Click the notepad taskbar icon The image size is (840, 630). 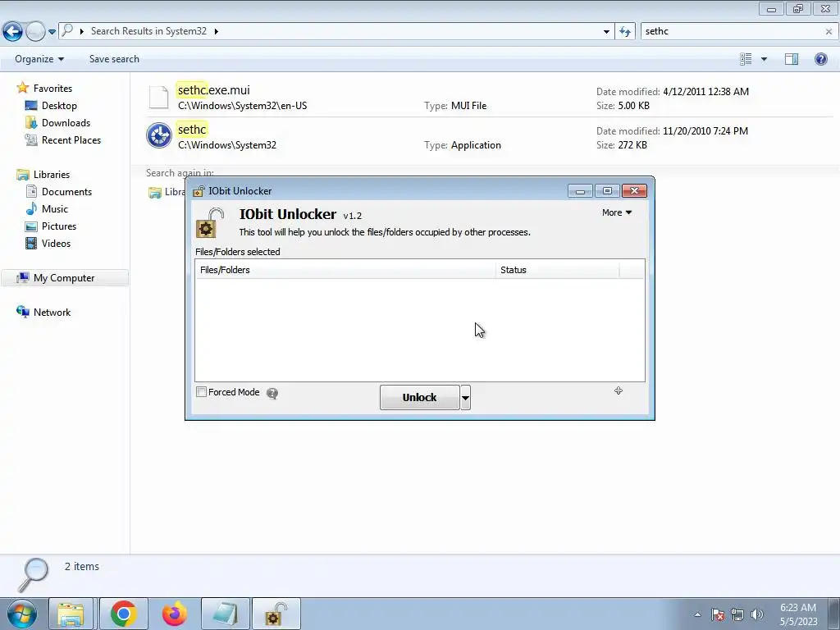pyautogui.click(x=226, y=614)
